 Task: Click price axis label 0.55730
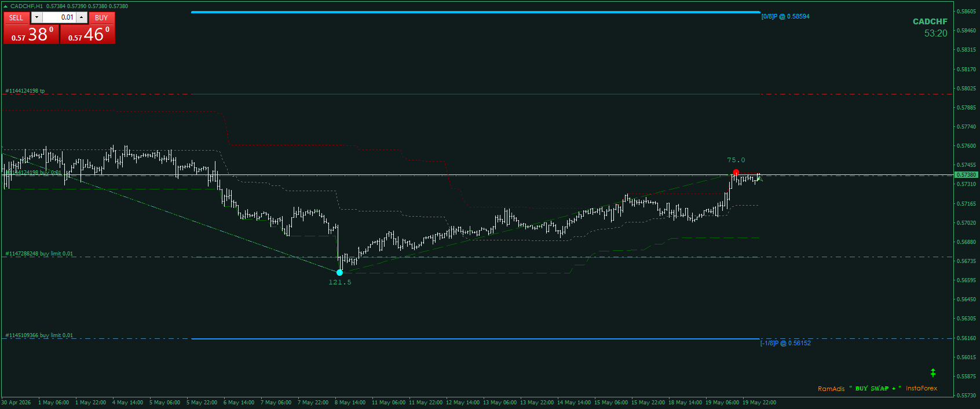tap(966, 396)
